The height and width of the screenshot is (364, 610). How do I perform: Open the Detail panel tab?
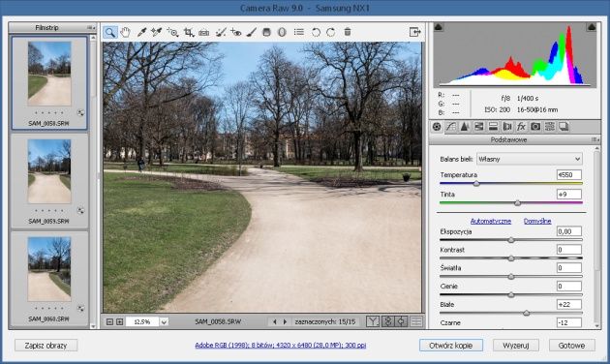[465, 127]
